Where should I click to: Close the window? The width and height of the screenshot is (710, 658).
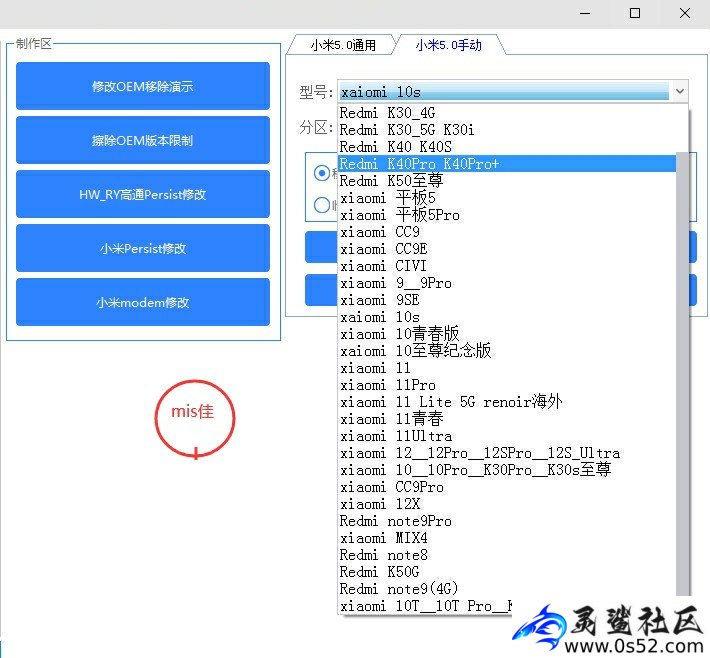(685, 13)
